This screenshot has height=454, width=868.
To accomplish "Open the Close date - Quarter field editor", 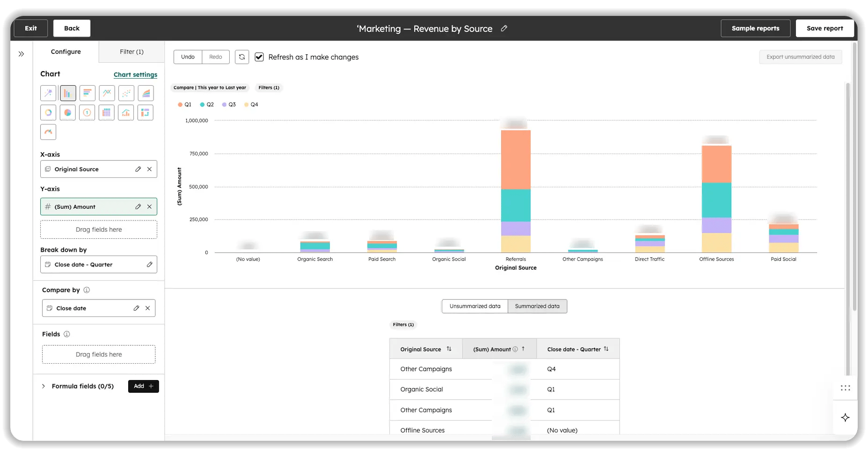I will (x=150, y=264).
